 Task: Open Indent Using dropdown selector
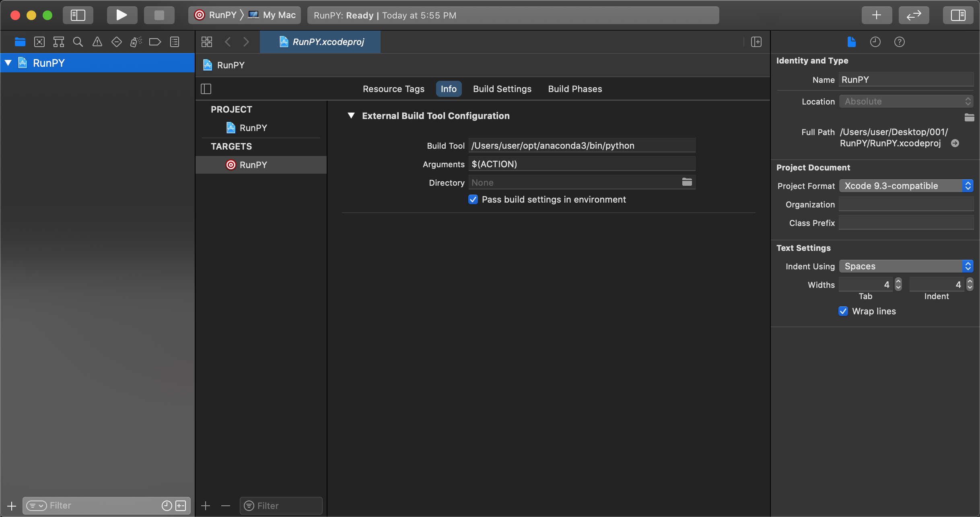point(907,266)
